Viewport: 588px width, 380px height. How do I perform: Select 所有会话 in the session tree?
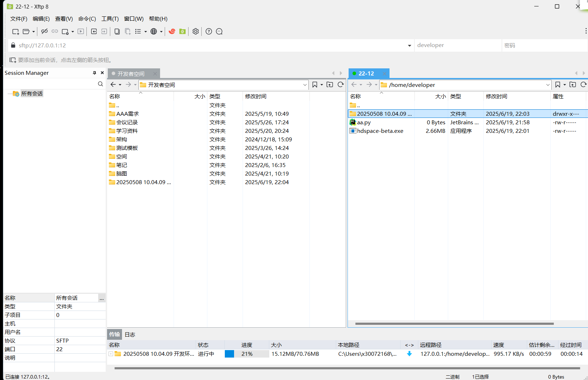click(x=32, y=93)
